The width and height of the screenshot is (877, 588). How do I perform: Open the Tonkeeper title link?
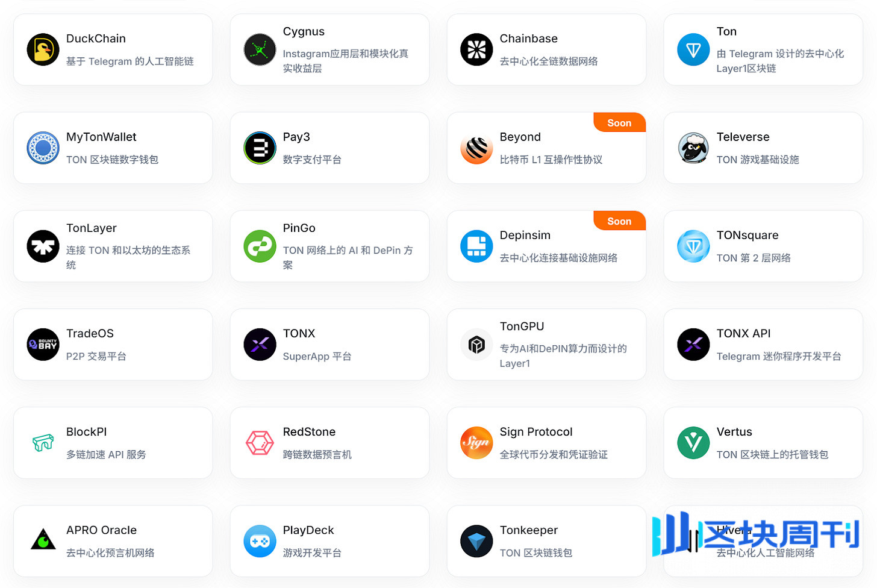click(528, 530)
